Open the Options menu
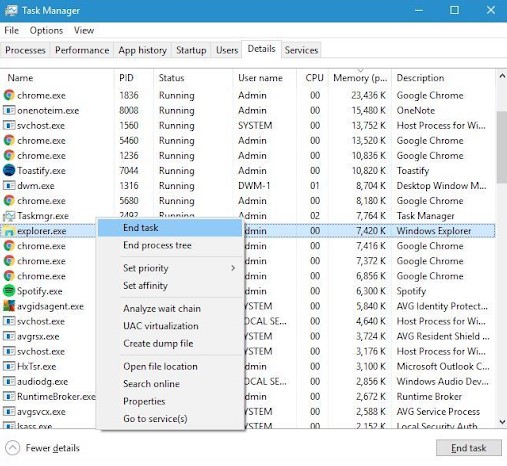This screenshot has width=507, height=466. (46, 30)
